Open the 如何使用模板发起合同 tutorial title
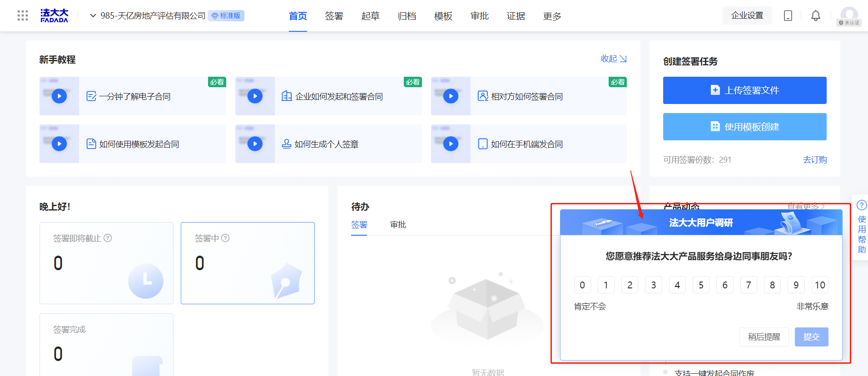Viewport: 868px width, 376px height. (x=139, y=144)
